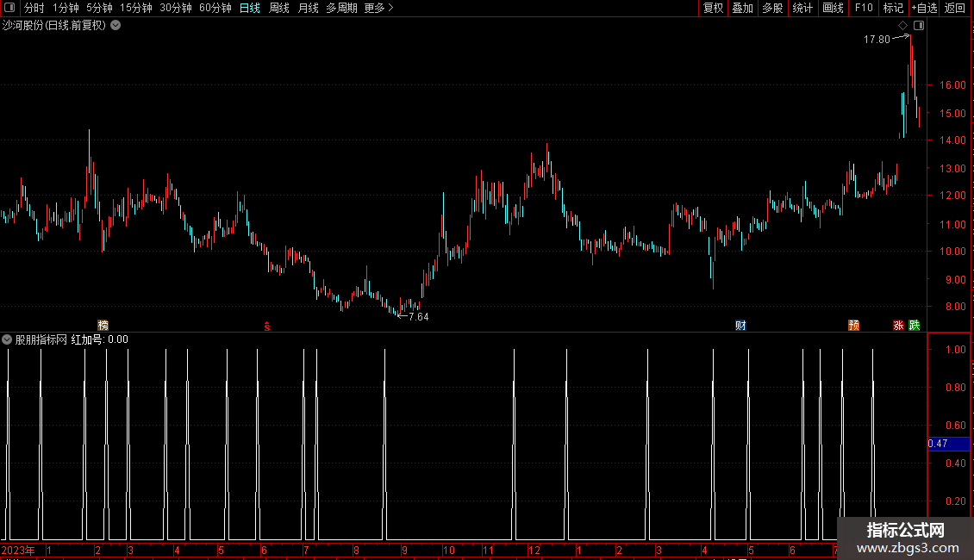974x560 pixels.
Task: Click the 沙河股份(日线.前复权) title
Action: [54, 26]
